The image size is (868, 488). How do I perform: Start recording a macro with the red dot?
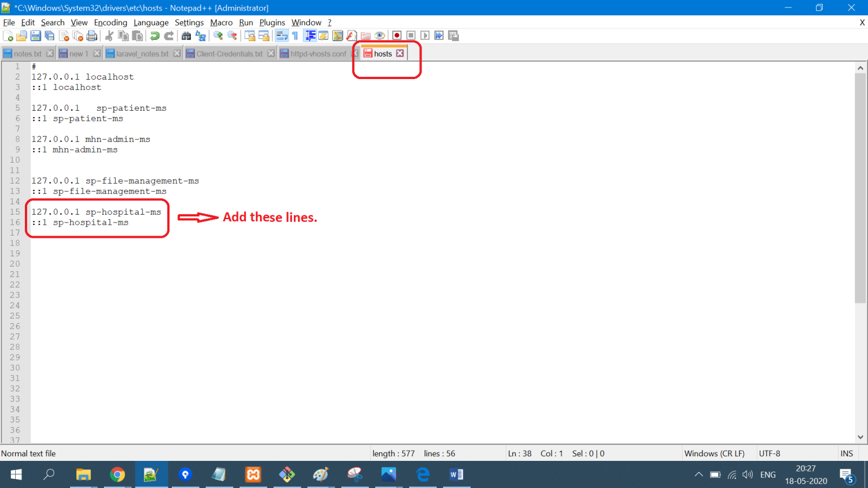coord(397,36)
